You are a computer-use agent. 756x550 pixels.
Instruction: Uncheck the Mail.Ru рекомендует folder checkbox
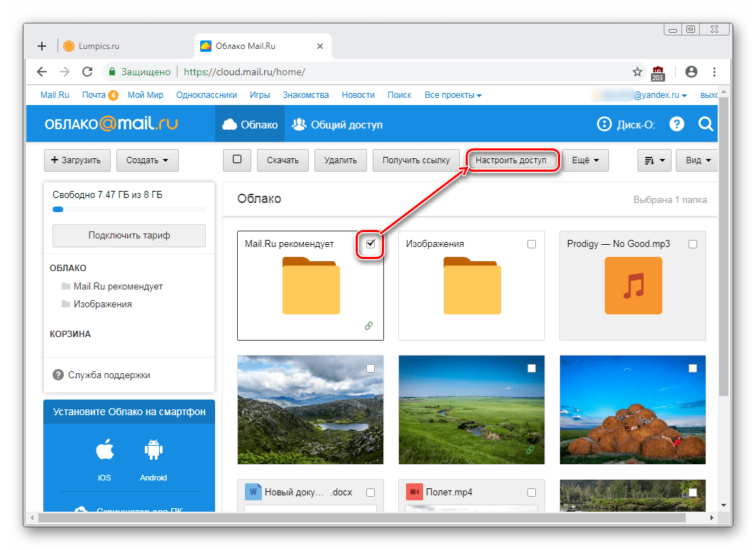(x=371, y=244)
